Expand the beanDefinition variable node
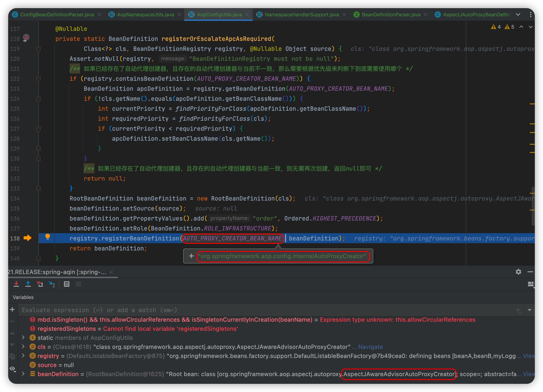Image resolution: width=543 pixels, height=392 pixels. coord(23,374)
